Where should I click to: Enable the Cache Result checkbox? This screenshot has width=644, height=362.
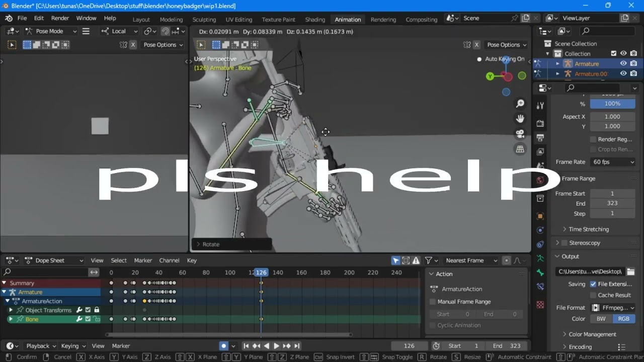coord(593,295)
